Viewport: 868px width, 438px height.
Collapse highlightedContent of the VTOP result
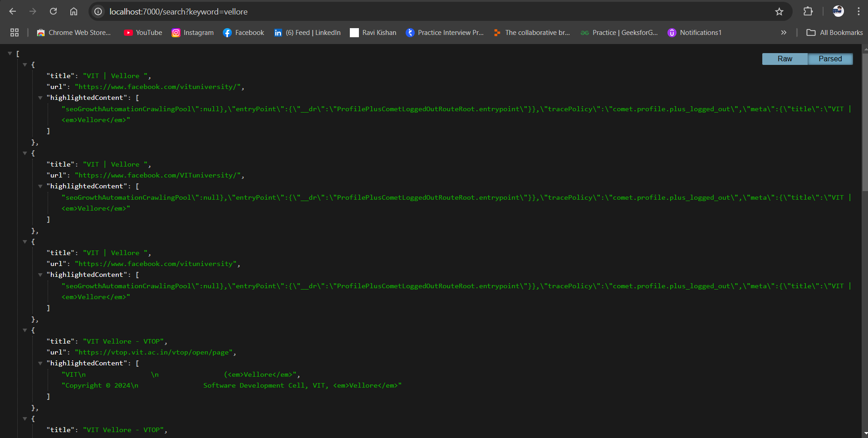40,363
